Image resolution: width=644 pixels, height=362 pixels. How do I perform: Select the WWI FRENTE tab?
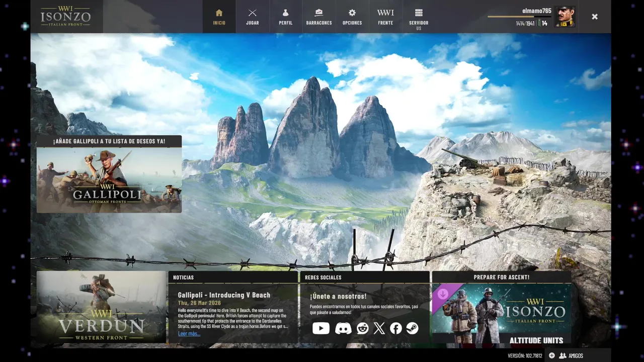click(x=385, y=17)
